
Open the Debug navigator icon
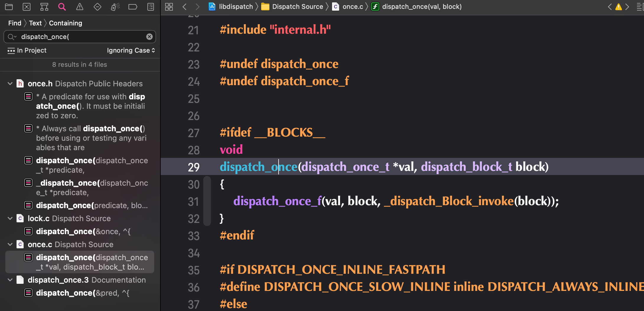coord(115,7)
